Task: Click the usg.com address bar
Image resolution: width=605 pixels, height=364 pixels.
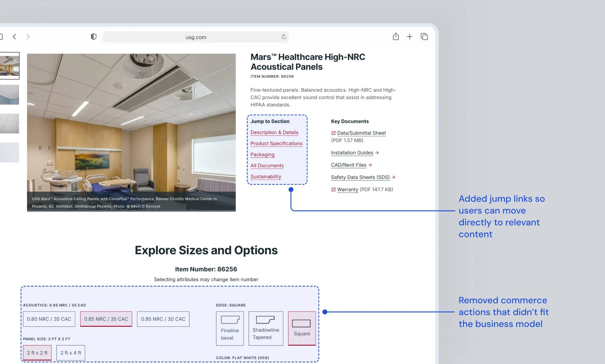Action: click(x=196, y=37)
